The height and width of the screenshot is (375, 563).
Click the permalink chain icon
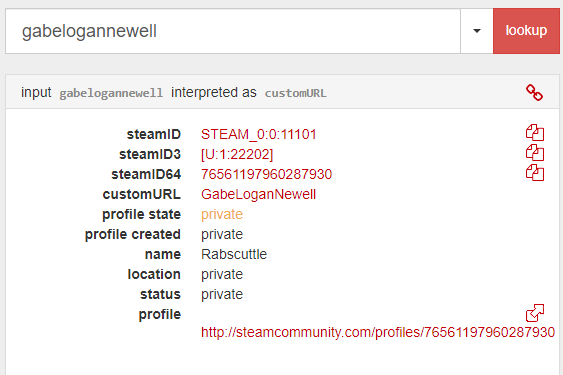tap(534, 93)
